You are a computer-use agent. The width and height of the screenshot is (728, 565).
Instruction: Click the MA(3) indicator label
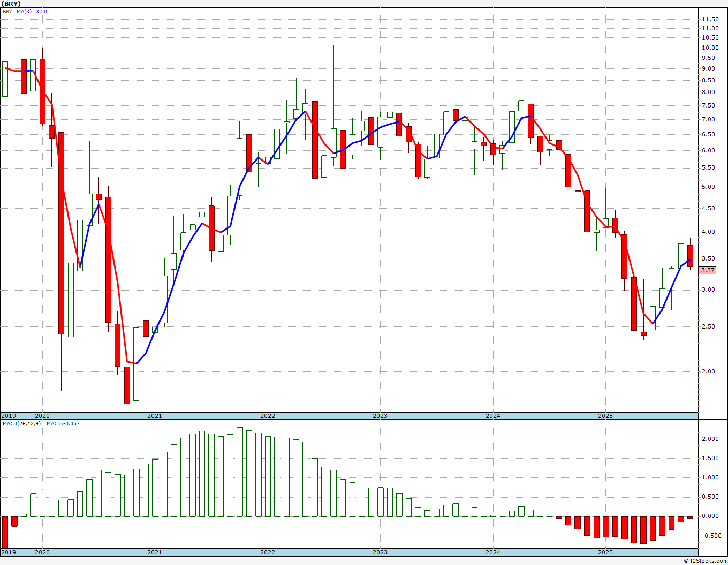click(24, 11)
